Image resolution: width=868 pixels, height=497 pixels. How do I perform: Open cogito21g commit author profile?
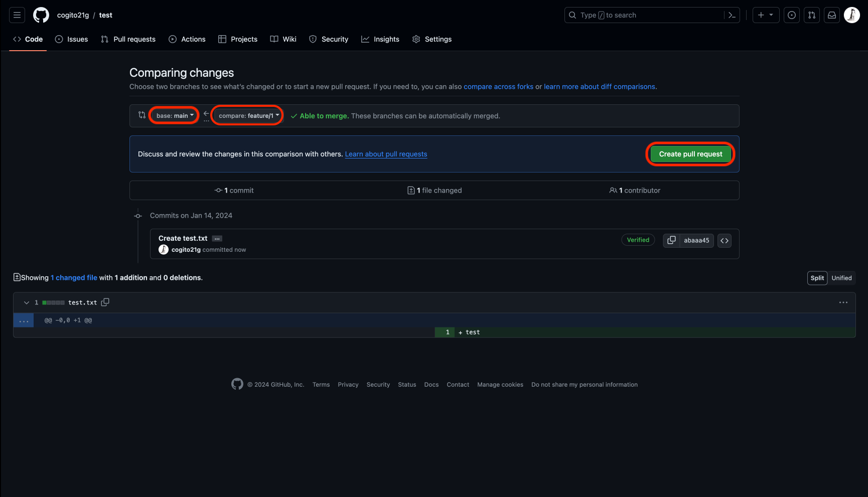point(186,250)
